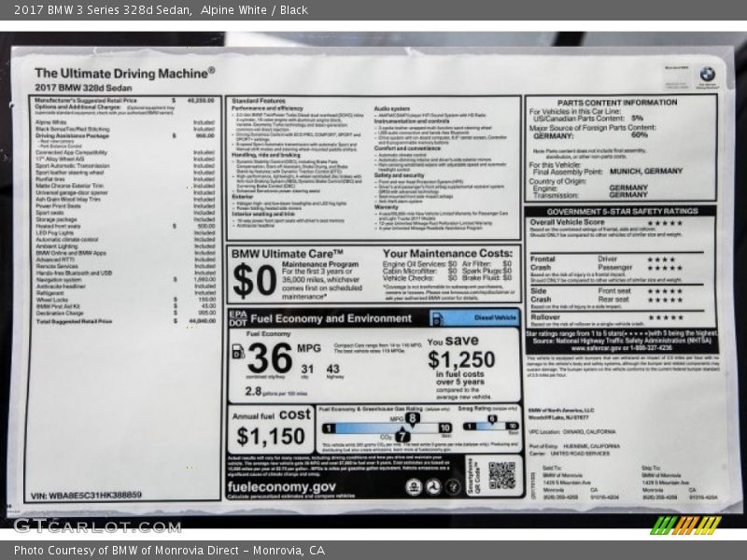Click the fuel pump icon beside 36 MPG
Screen dimensions: 747x560
tap(238, 352)
